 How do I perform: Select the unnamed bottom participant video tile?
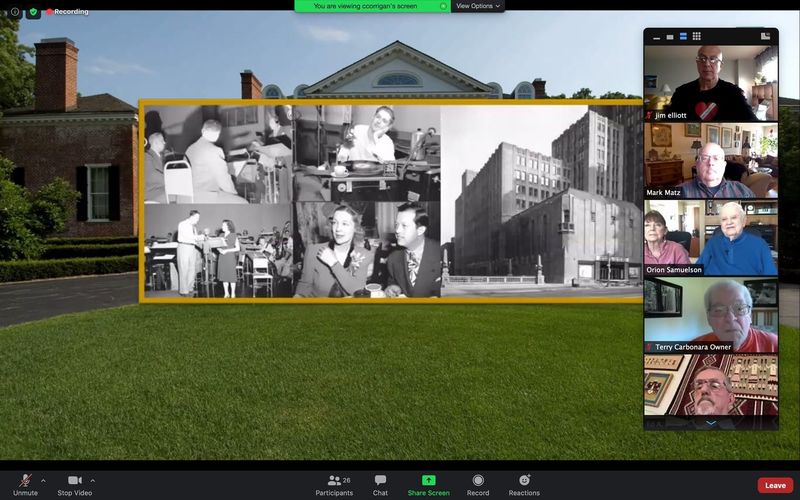pos(711,385)
